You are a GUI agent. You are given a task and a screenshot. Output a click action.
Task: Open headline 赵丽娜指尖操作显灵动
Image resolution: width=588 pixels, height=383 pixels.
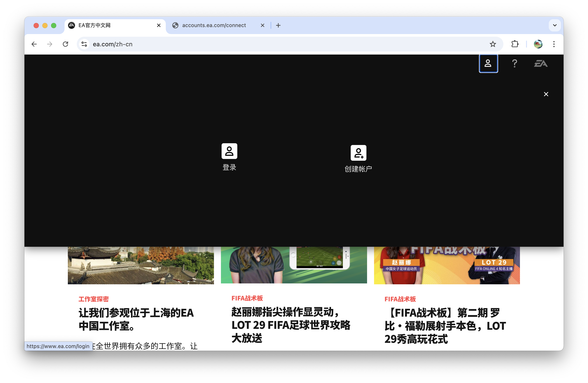291,325
